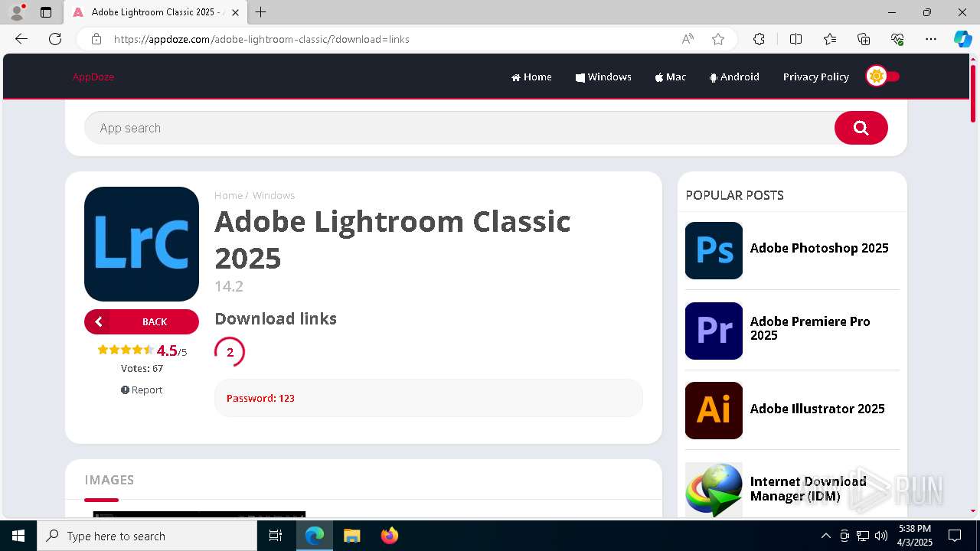Open the Extensions puzzle icon
The height and width of the screenshot is (551, 980).
759,39
